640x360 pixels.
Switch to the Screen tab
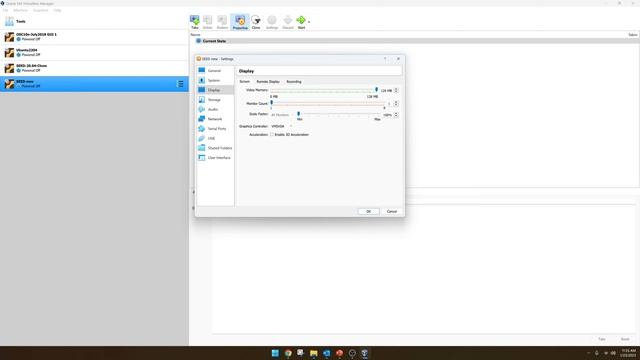pyautogui.click(x=244, y=82)
